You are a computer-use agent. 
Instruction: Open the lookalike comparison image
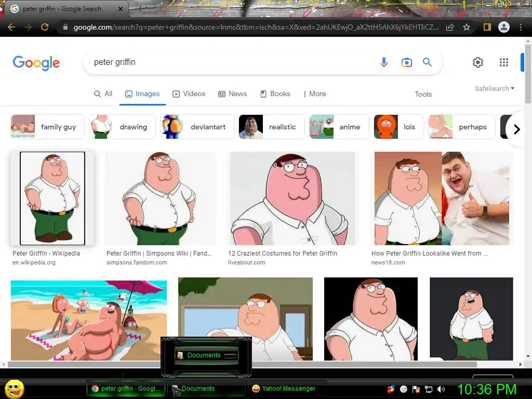click(x=442, y=198)
